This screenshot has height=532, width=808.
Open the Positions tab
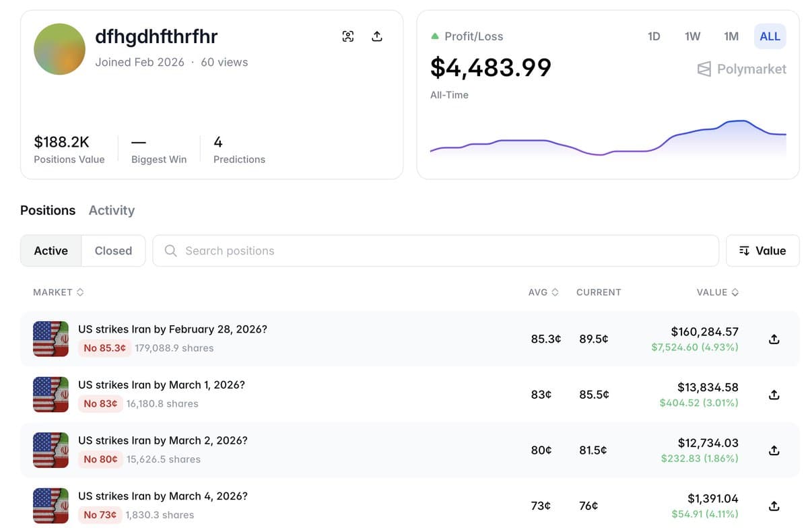pyautogui.click(x=48, y=210)
